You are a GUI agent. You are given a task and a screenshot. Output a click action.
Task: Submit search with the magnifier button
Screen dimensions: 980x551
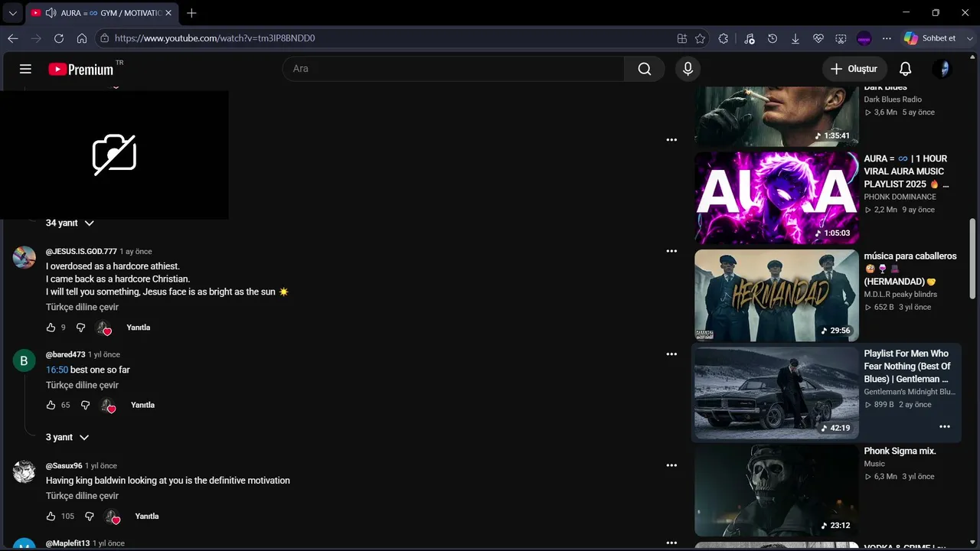pos(644,69)
